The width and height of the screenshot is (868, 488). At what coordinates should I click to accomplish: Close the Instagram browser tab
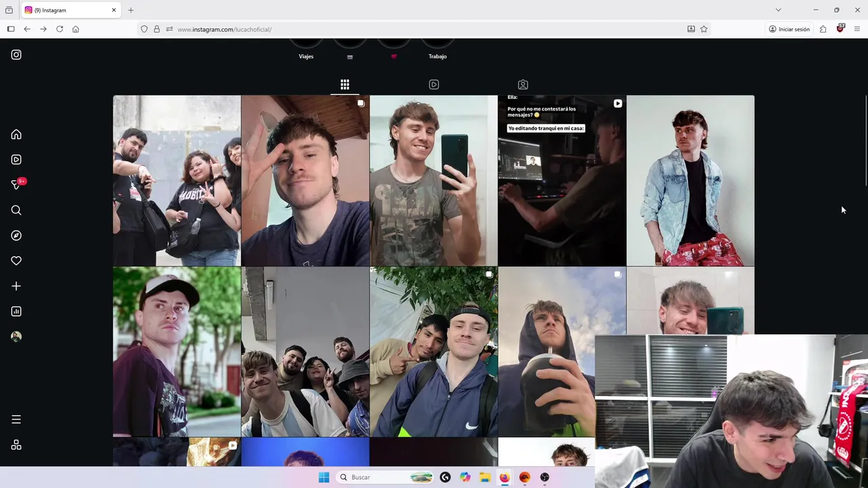coord(114,10)
